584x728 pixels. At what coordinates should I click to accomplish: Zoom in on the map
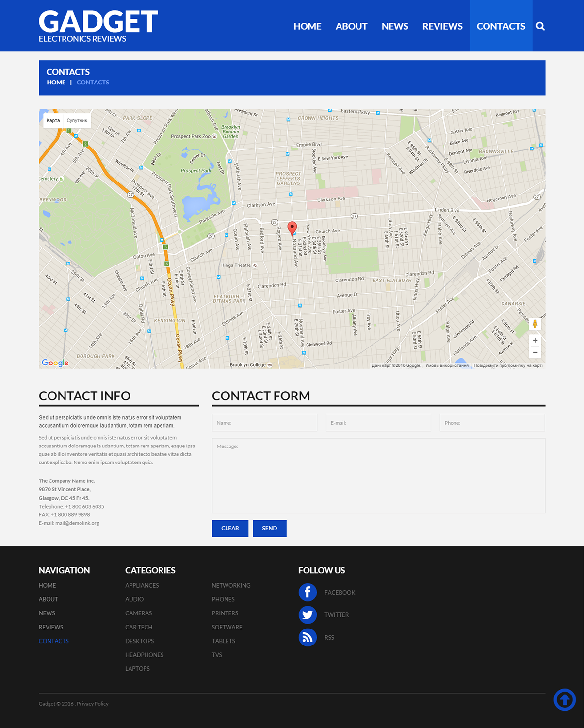(x=535, y=341)
